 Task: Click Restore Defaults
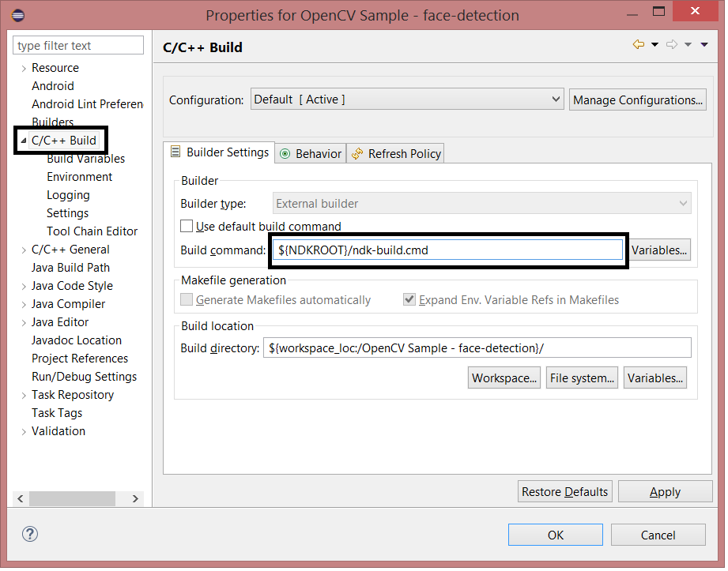(564, 490)
